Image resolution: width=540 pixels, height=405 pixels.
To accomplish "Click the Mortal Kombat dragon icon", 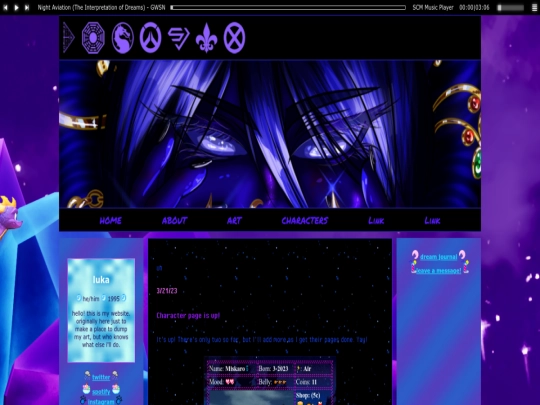I will point(123,38).
